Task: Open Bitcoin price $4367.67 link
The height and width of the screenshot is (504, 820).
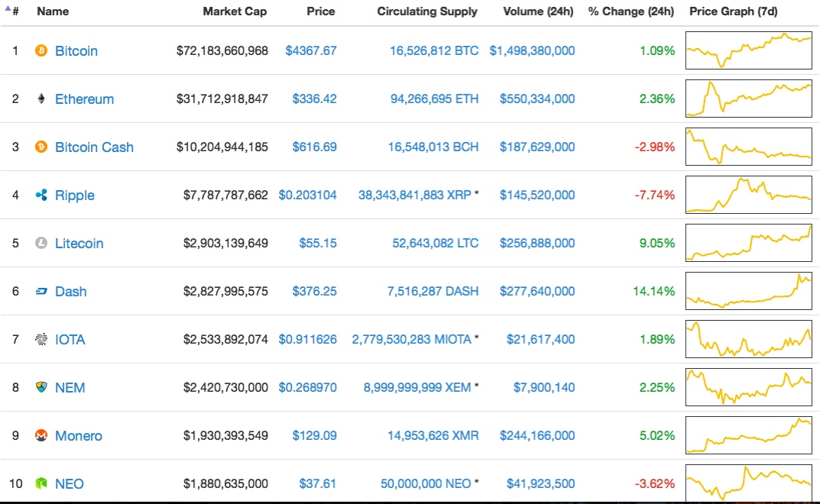Action: pyautogui.click(x=310, y=51)
